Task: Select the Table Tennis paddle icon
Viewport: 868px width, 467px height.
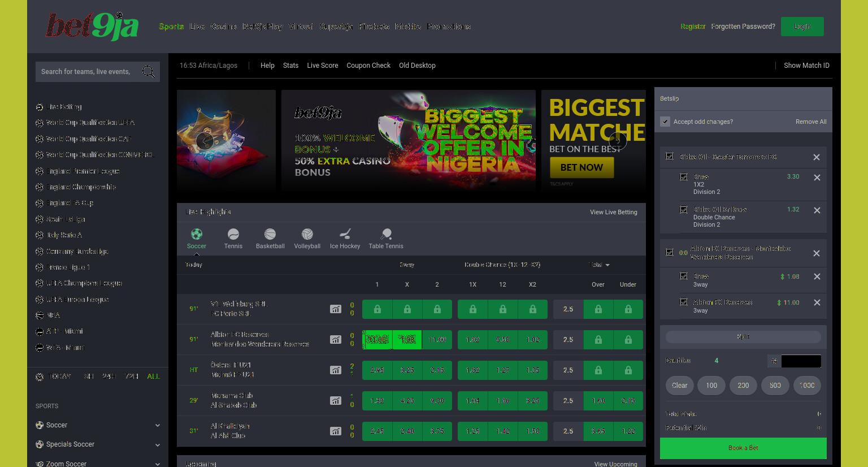Action: coord(386,234)
